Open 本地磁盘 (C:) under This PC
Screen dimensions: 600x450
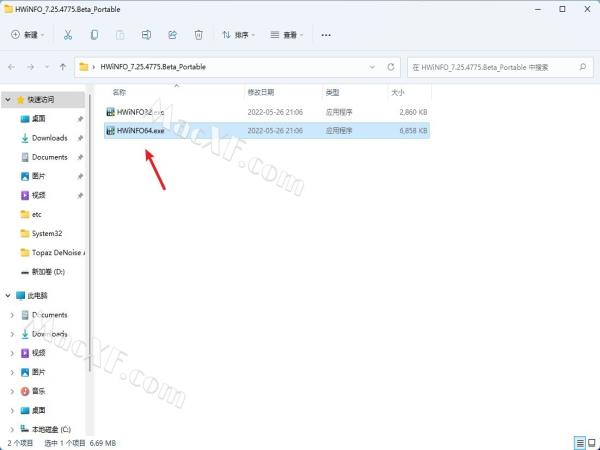tap(51, 429)
